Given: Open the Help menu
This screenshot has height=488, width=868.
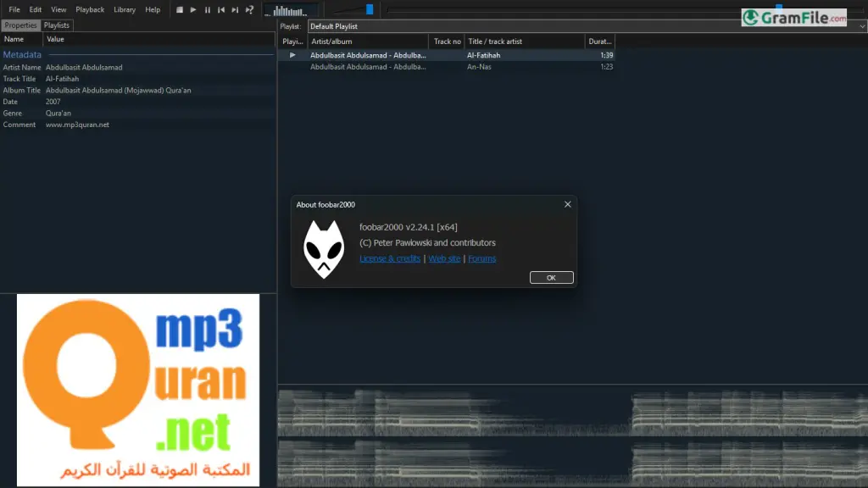Looking at the screenshot, I should tap(153, 9).
